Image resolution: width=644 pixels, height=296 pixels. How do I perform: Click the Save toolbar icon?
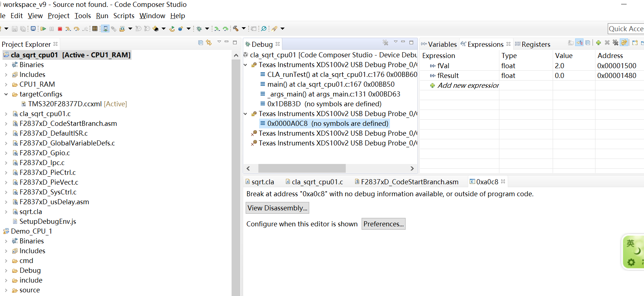pos(15,29)
